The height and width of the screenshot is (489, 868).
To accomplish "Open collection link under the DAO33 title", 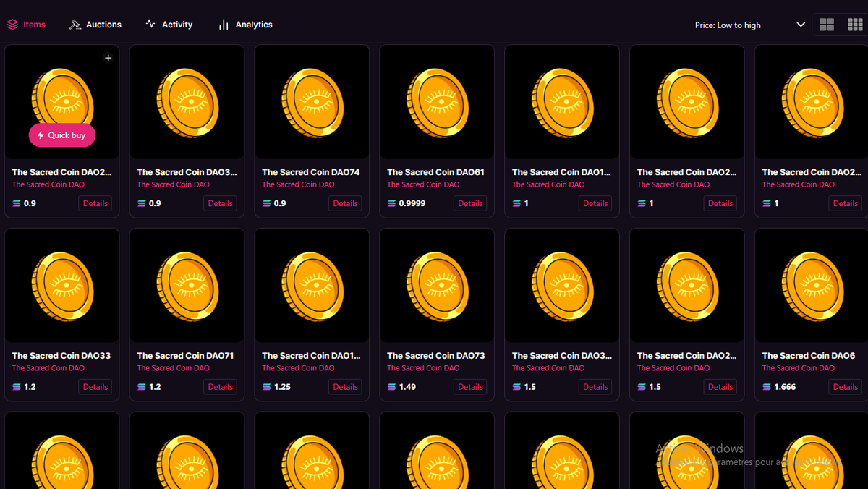I will tap(48, 368).
